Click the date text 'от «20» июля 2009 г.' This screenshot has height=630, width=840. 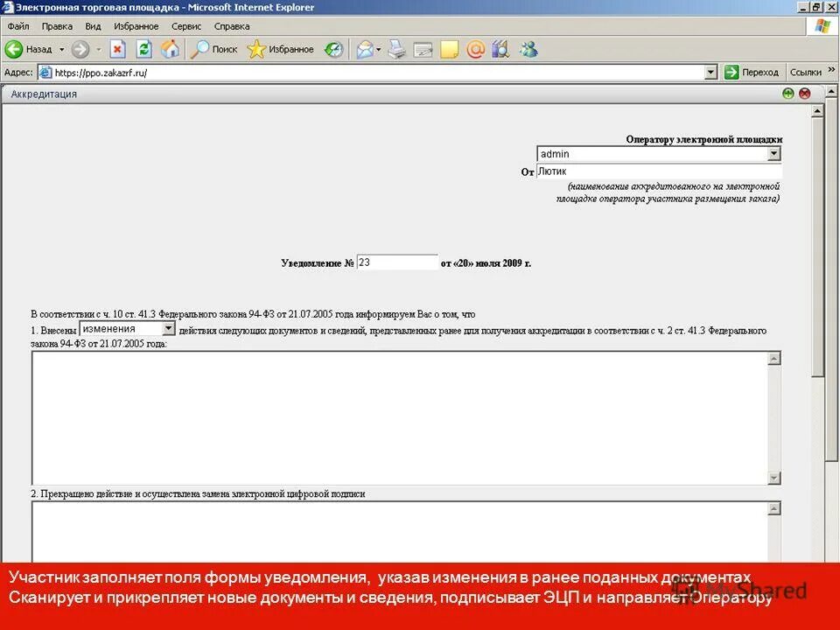click(x=486, y=263)
